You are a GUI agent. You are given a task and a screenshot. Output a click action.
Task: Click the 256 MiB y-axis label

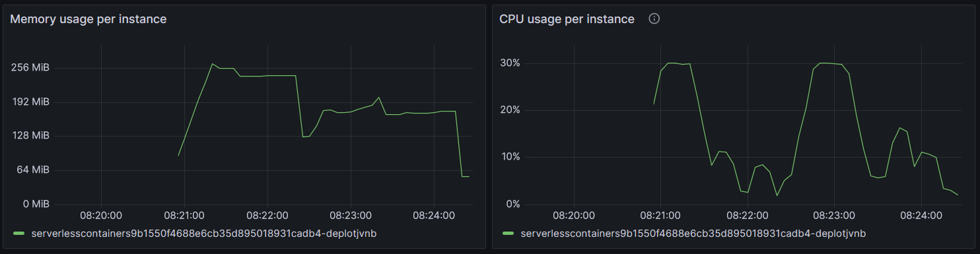click(x=30, y=67)
